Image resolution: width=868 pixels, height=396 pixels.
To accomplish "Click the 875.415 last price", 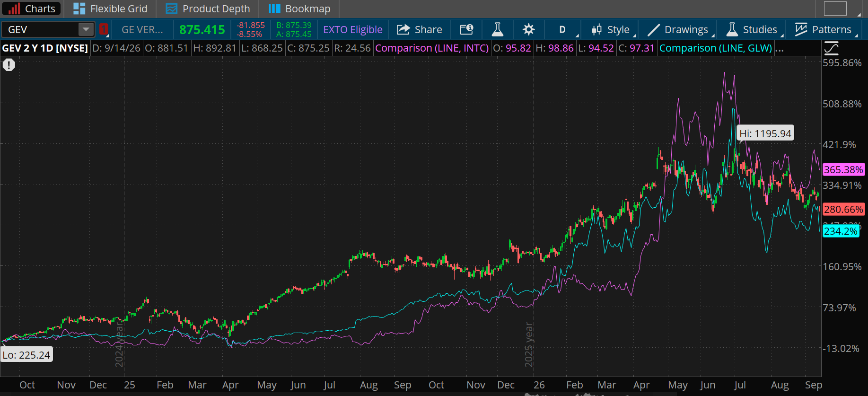I will tap(202, 29).
